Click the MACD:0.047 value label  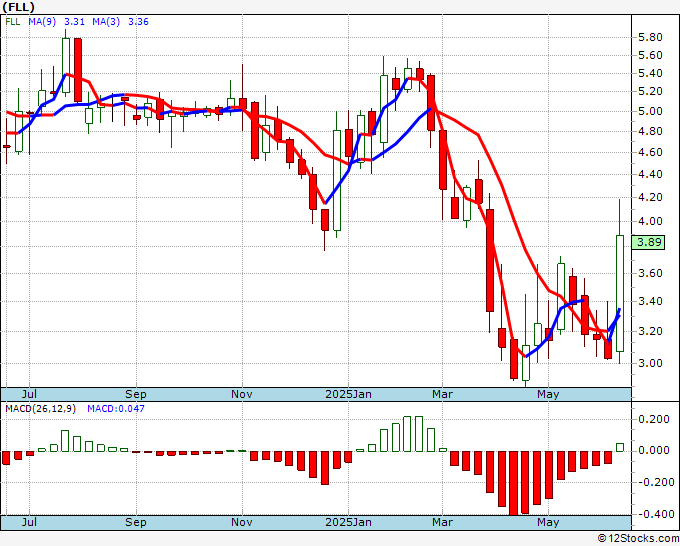116,409
